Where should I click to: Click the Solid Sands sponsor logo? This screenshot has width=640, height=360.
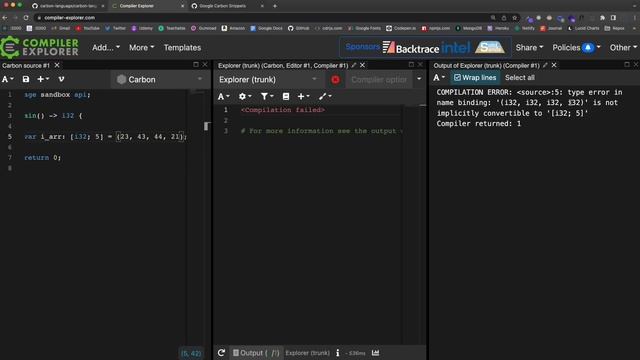point(490,47)
